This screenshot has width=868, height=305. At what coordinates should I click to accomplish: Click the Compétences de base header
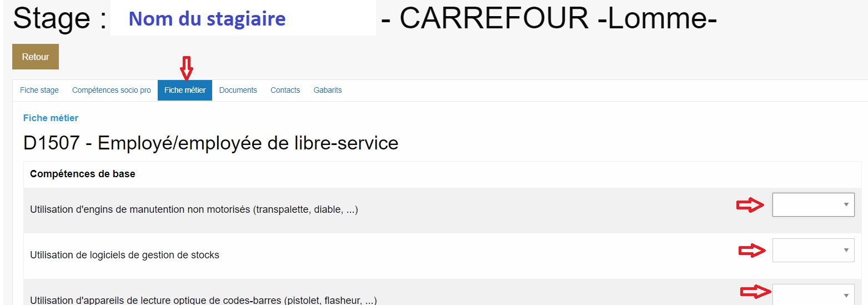(x=83, y=174)
